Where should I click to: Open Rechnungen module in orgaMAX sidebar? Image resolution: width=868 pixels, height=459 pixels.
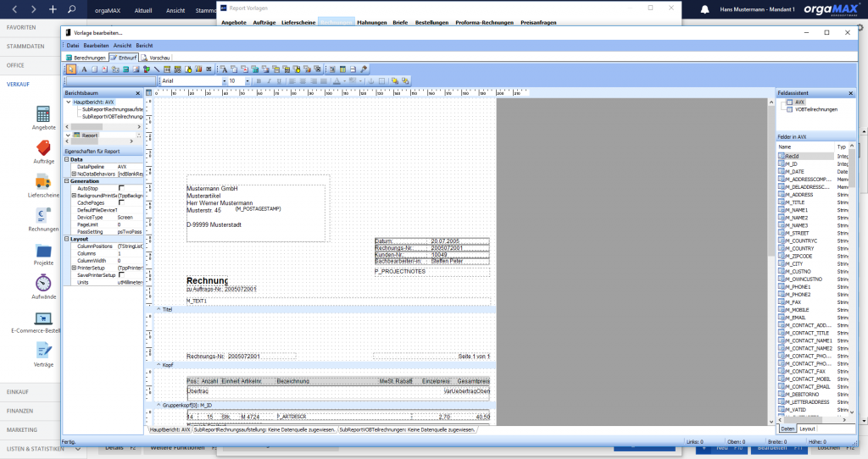coord(43,219)
